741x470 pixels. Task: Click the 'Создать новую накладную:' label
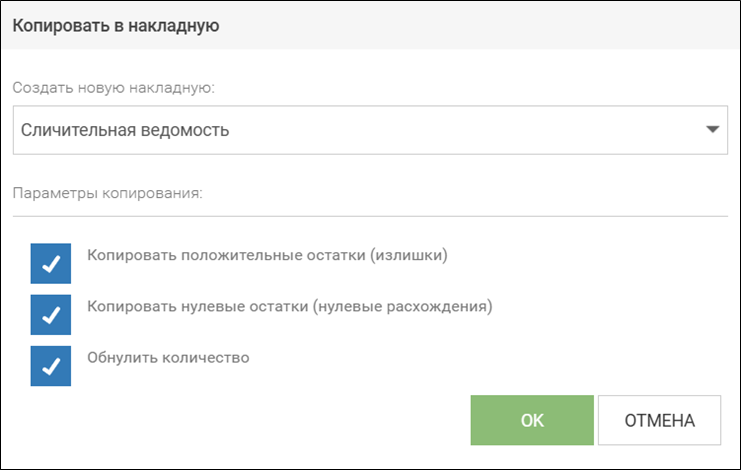114,87
